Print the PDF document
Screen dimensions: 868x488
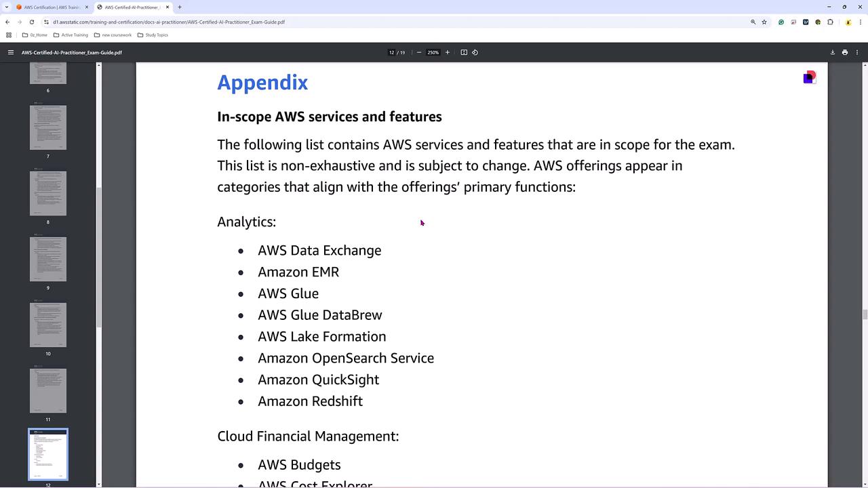(x=845, y=52)
